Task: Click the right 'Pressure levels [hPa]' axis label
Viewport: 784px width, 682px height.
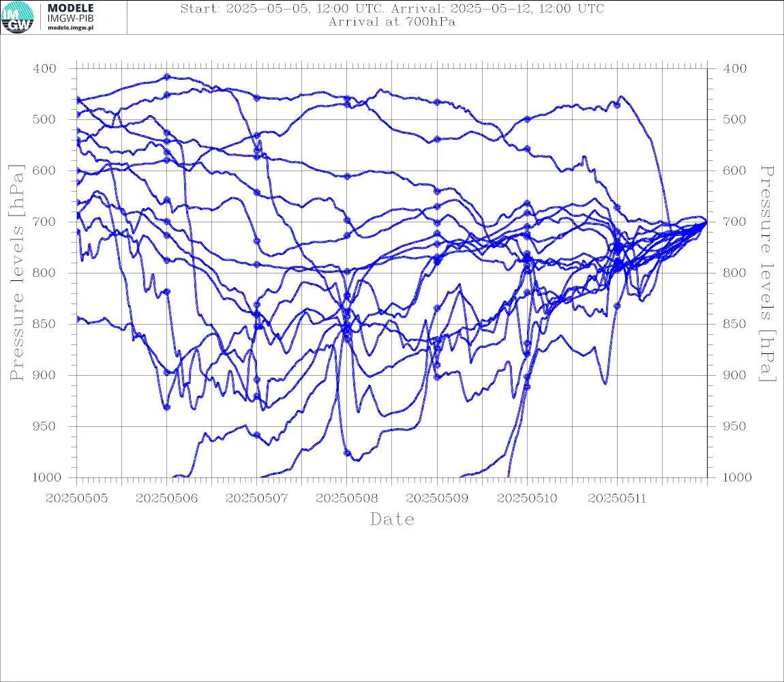Action: coord(768,273)
